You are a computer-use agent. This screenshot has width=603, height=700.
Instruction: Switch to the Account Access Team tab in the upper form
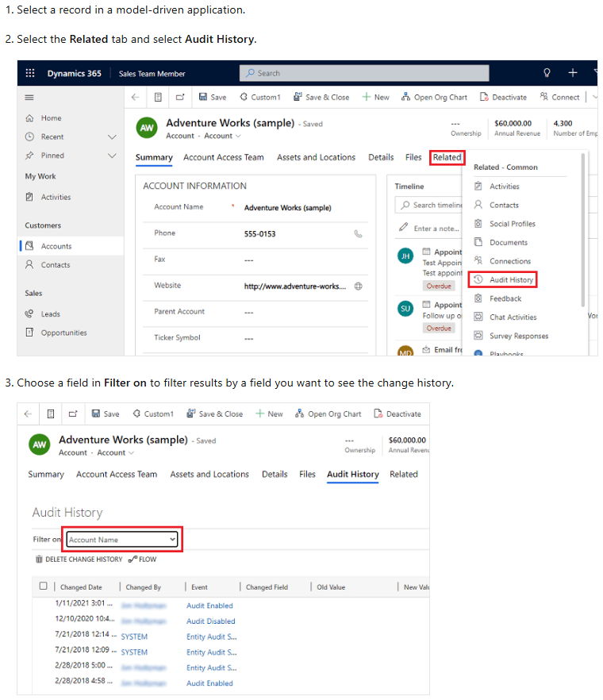pyautogui.click(x=223, y=157)
